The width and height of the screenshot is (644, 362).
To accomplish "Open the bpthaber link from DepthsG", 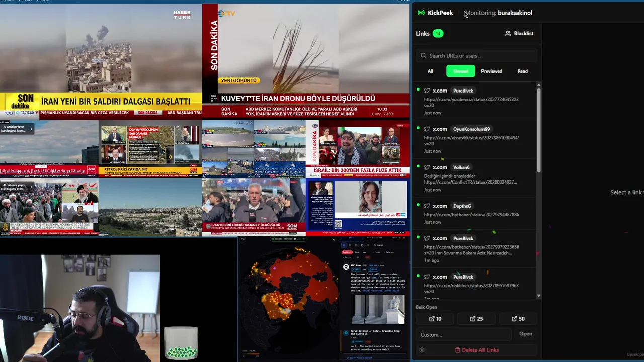I will click(471, 215).
